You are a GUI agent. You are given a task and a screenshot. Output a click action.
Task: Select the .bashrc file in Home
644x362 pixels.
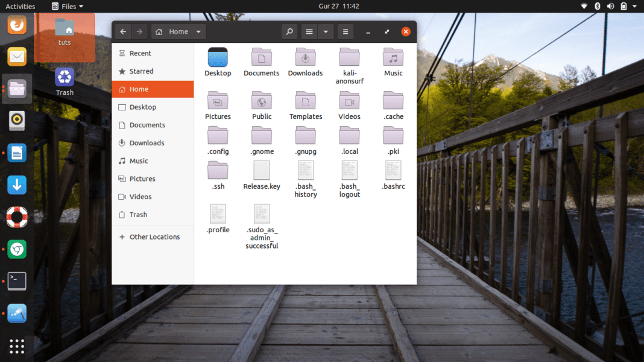[x=393, y=175]
